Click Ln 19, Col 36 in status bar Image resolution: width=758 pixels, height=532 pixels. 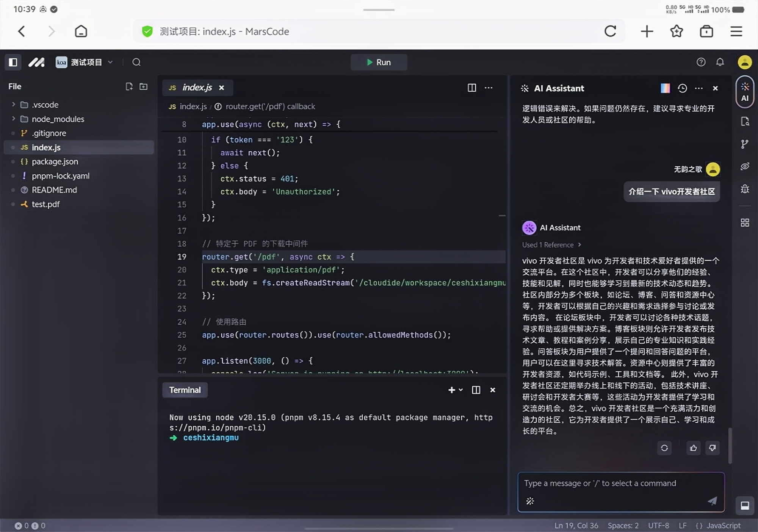(x=576, y=526)
